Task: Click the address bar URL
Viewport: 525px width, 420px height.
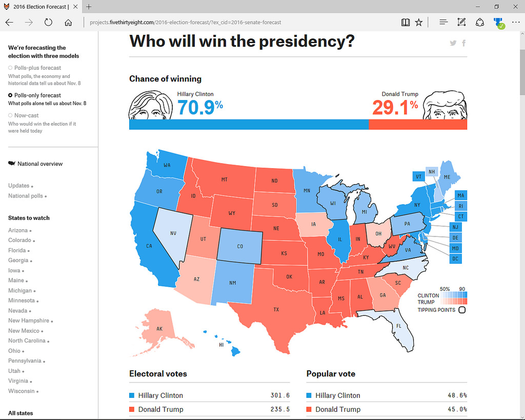Action: (x=185, y=23)
